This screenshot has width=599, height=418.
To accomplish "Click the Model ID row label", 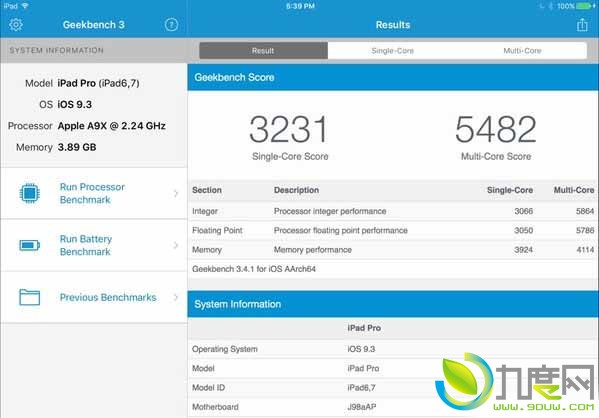I will pyautogui.click(x=208, y=387).
